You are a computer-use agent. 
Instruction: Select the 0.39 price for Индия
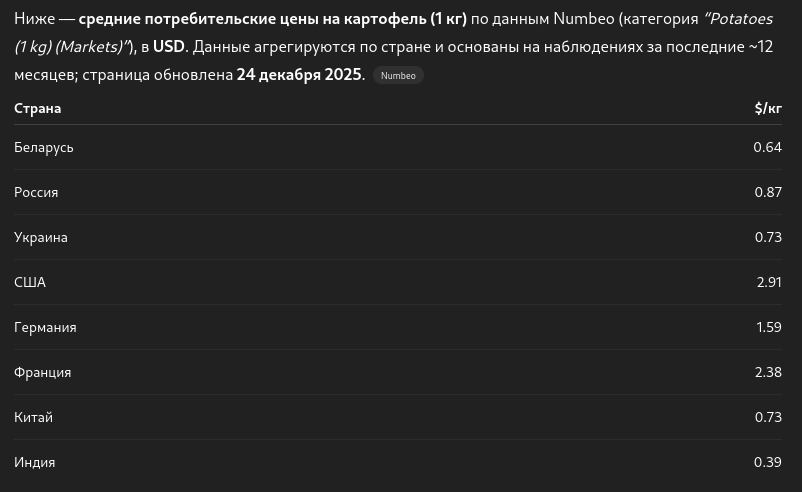point(768,462)
